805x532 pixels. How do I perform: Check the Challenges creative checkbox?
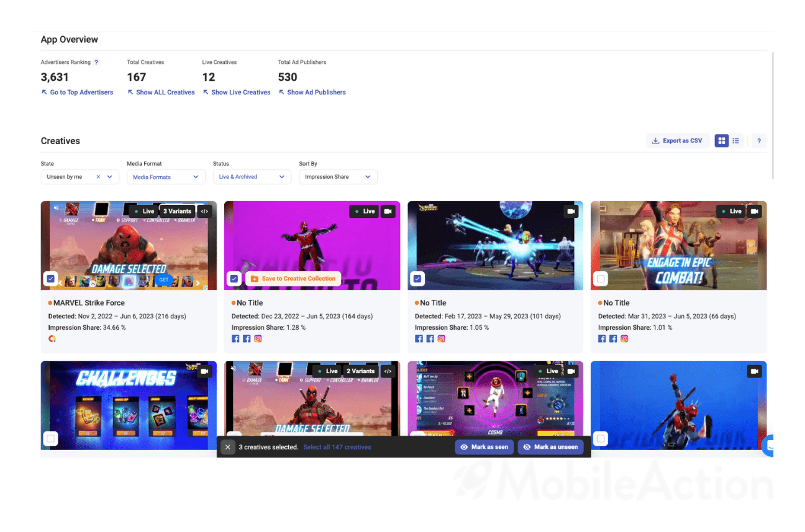coord(51,439)
